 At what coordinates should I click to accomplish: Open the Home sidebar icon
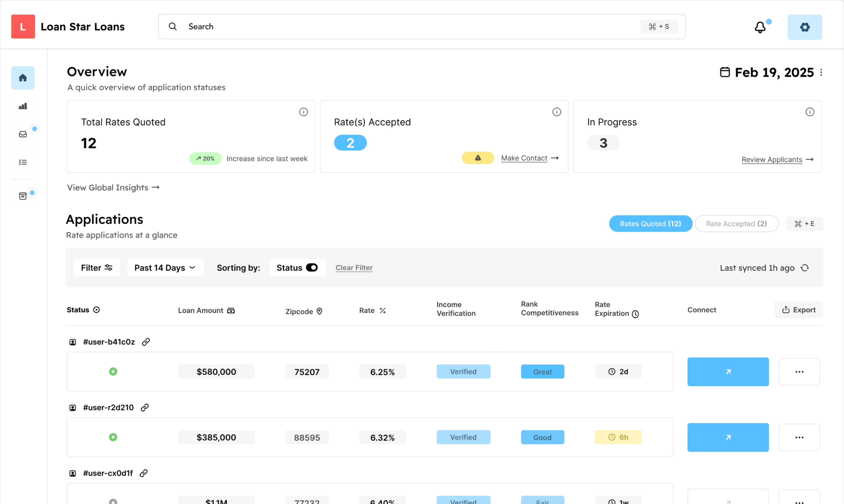tap(23, 78)
